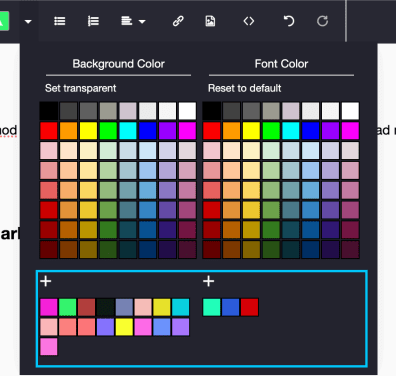Select pure red in the Font Color grid
Image resolution: width=396 pixels, height=376 pixels.
[x=212, y=131]
